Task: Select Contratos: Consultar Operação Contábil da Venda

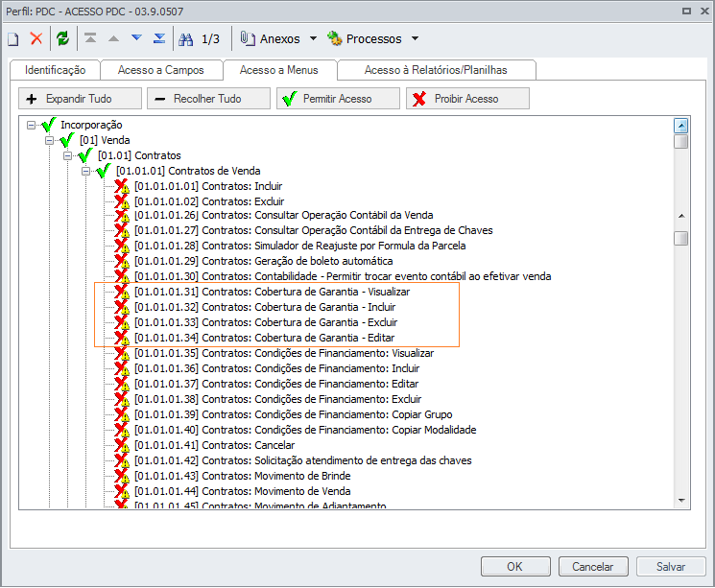Action: point(284,215)
